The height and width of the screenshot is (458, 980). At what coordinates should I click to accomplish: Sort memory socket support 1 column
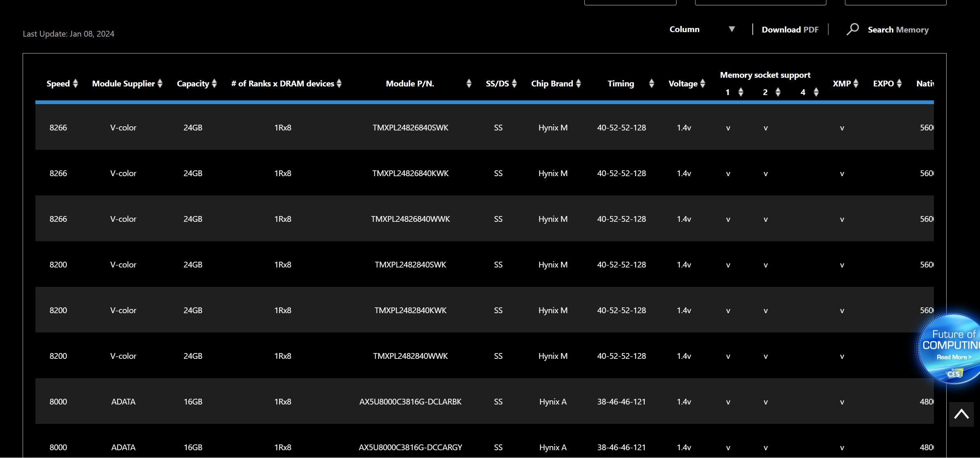(741, 92)
